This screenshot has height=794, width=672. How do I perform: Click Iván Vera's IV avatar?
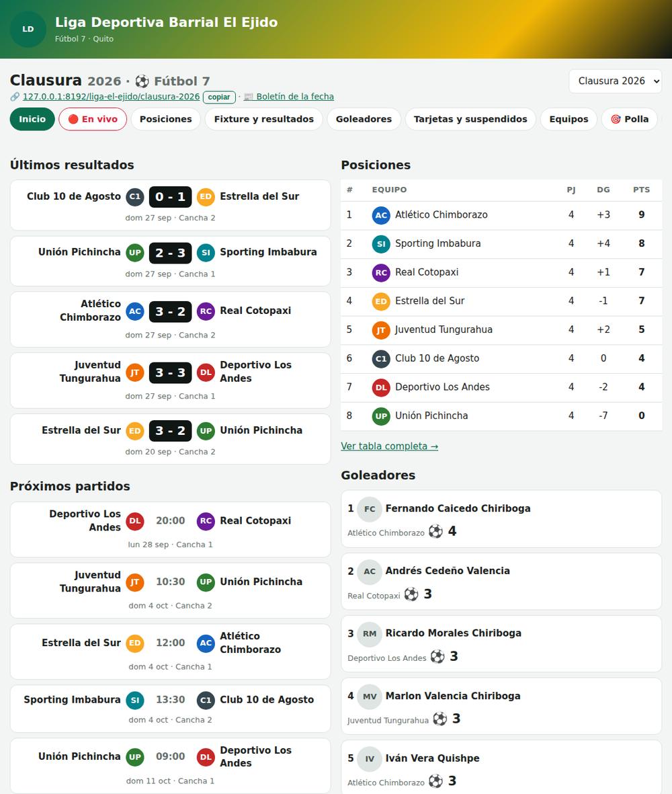tap(370, 758)
